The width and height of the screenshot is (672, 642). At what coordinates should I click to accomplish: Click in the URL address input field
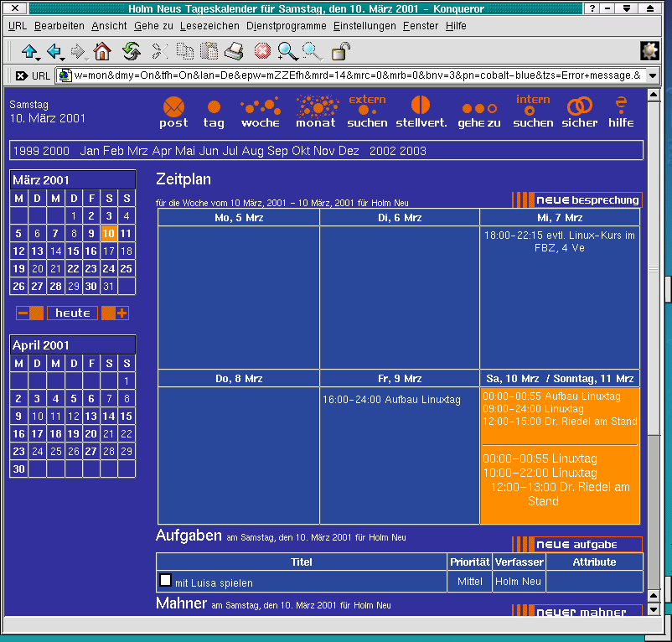(352, 75)
